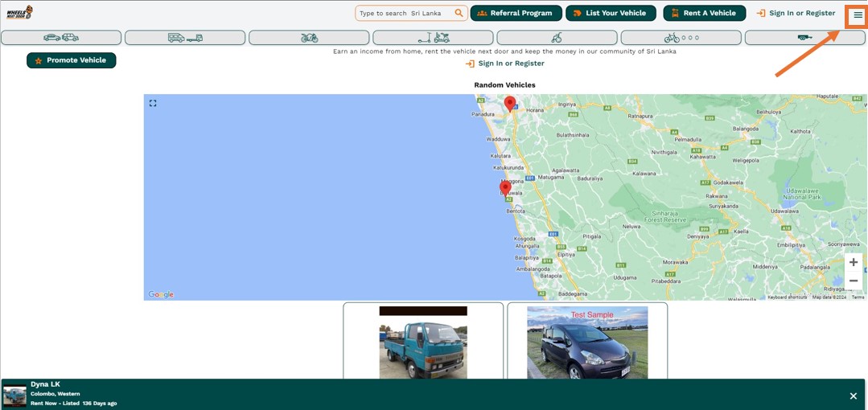Select the cars vehicle category
Viewport: 868px width, 410px height.
61,38
